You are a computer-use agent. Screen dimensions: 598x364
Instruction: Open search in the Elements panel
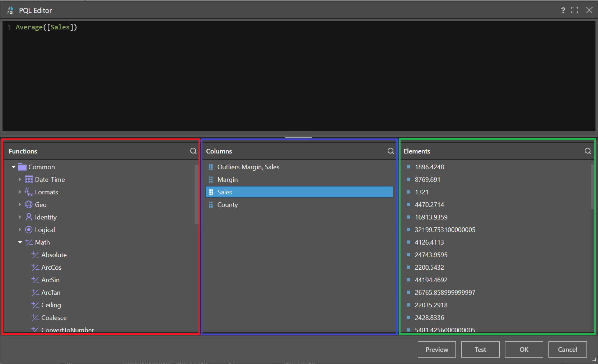click(x=588, y=151)
